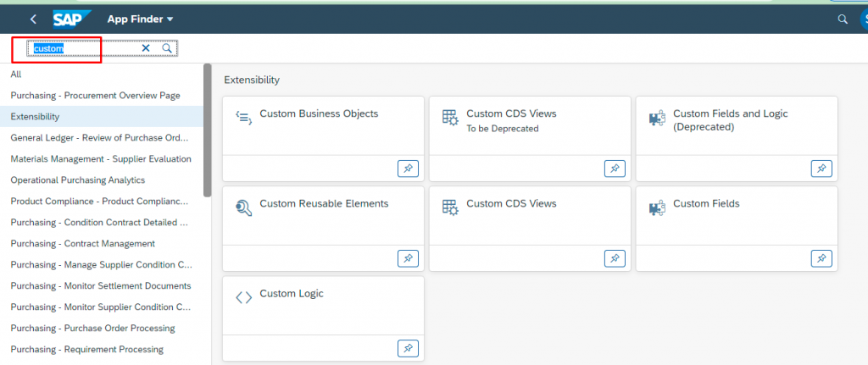This screenshot has width=868, height=365.
Task: Expand the App Finder dropdown menu
Action: coord(140,19)
